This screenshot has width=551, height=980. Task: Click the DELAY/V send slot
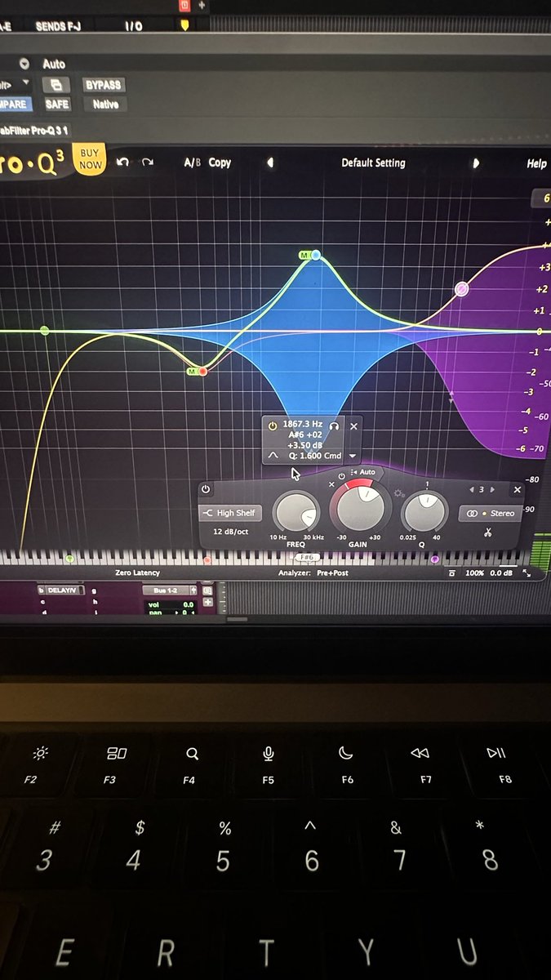(x=60, y=590)
